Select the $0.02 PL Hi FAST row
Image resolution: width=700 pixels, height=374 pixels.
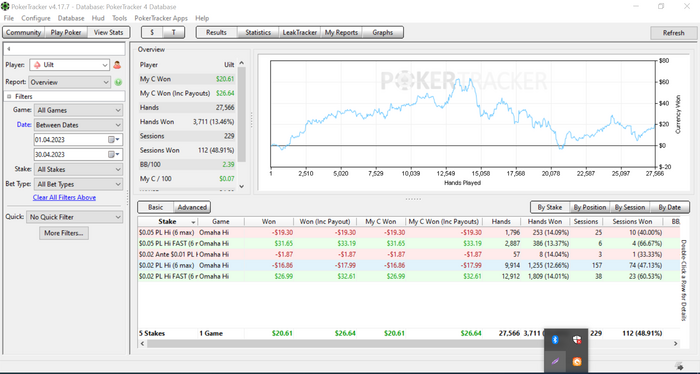[408, 276]
